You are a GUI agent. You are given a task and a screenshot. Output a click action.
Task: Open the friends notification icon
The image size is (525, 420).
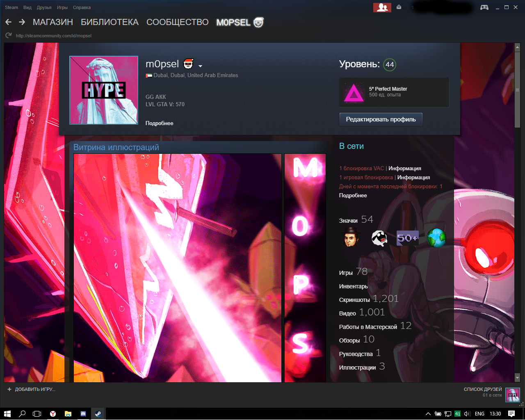(x=382, y=7)
